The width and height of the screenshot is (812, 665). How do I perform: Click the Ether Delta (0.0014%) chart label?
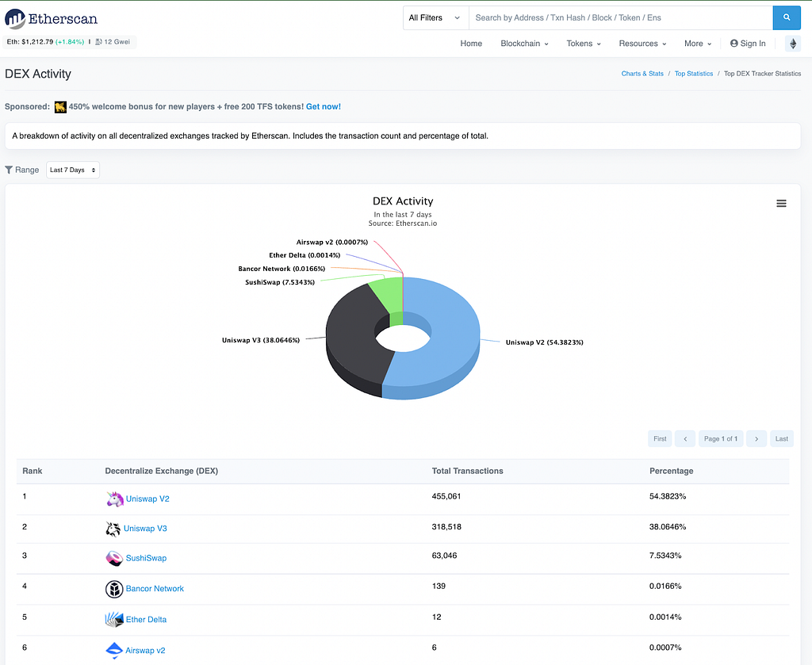(304, 255)
